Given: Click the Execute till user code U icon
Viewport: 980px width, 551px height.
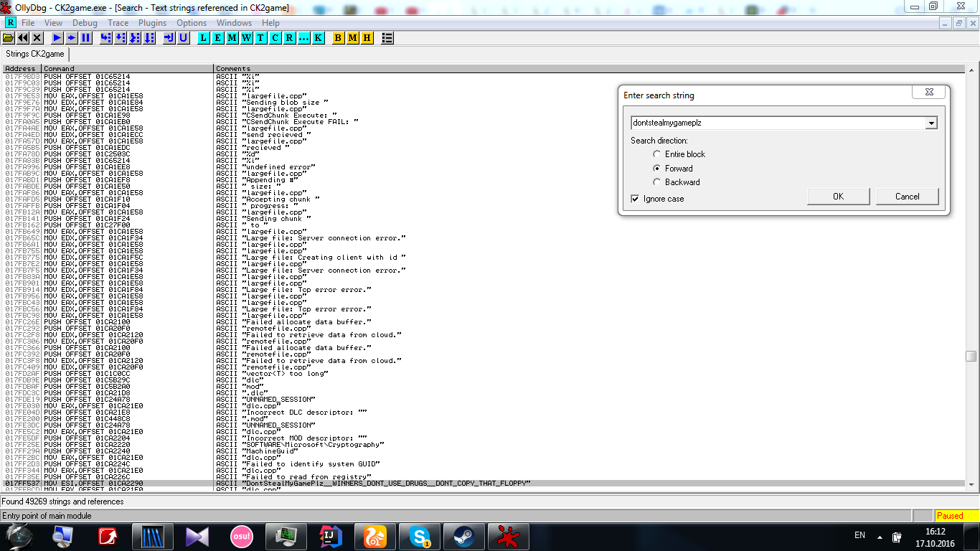Looking at the screenshot, I should click(184, 38).
